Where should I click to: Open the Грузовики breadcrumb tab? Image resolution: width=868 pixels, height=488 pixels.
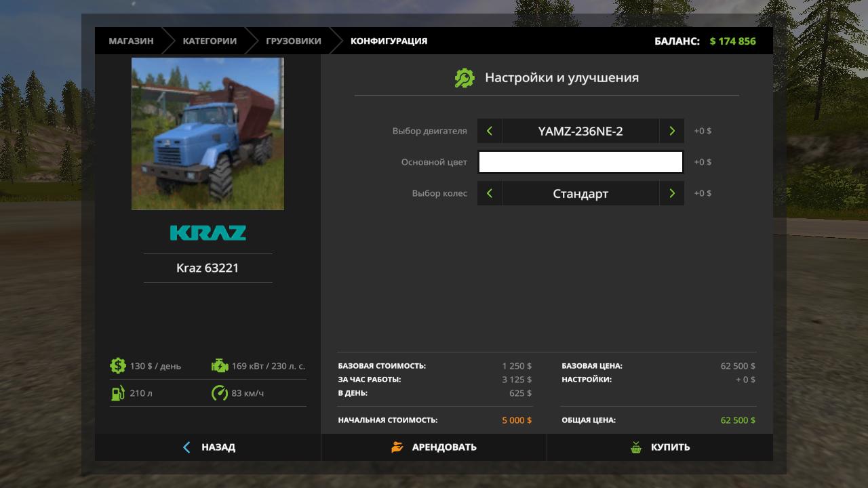293,41
